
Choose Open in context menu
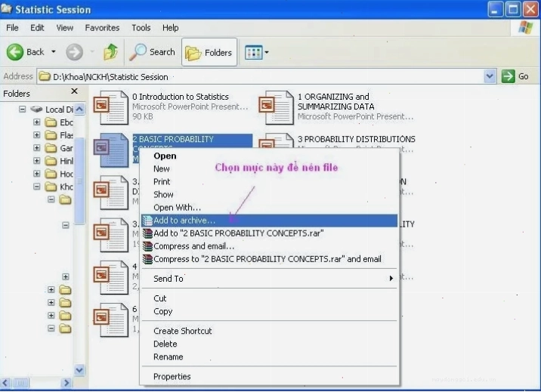[269, 156]
